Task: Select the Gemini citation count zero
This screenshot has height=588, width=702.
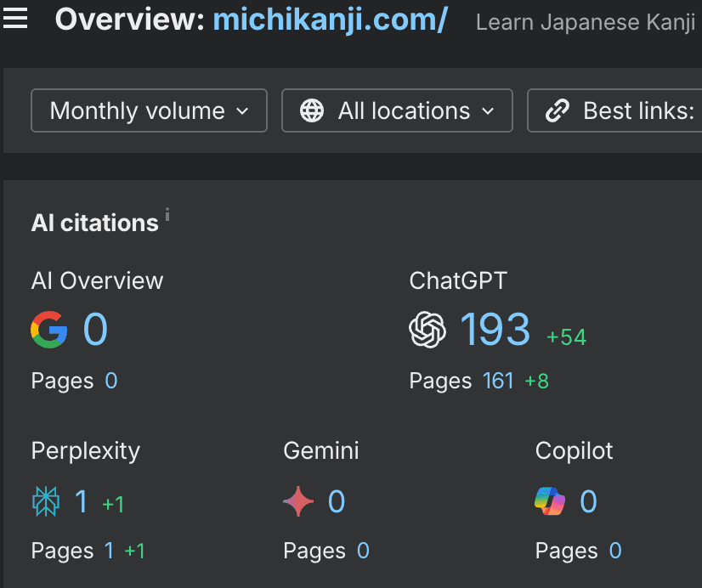Action: (337, 501)
